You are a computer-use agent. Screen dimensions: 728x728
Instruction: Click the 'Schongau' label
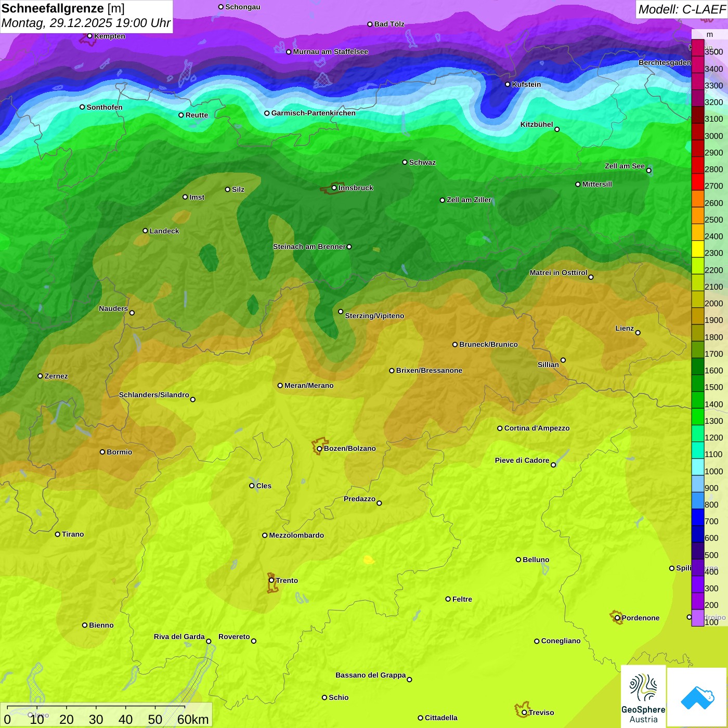tap(242, 7)
